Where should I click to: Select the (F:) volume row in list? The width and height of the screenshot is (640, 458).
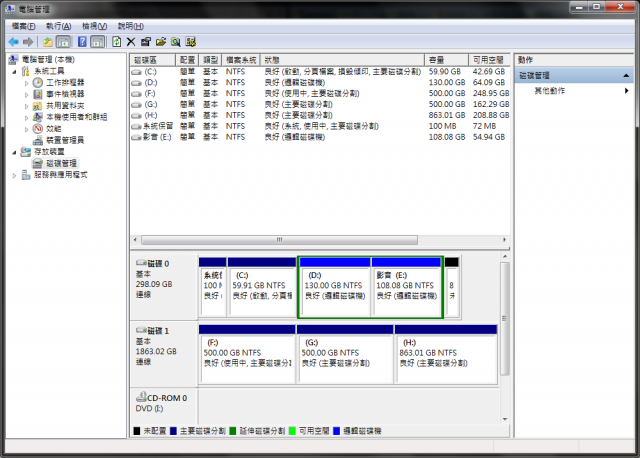tap(320, 93)
